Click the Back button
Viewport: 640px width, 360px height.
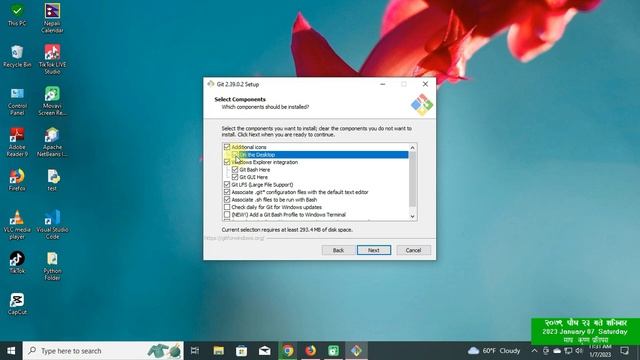coord(338,250)
